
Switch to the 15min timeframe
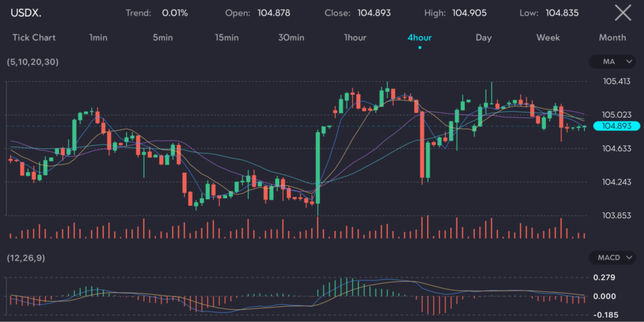point(226,38)
